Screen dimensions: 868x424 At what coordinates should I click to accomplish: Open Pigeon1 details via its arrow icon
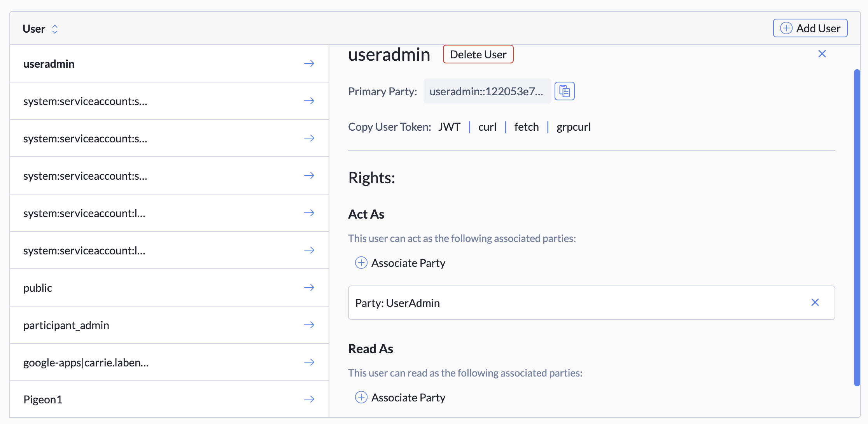(309, 399)
